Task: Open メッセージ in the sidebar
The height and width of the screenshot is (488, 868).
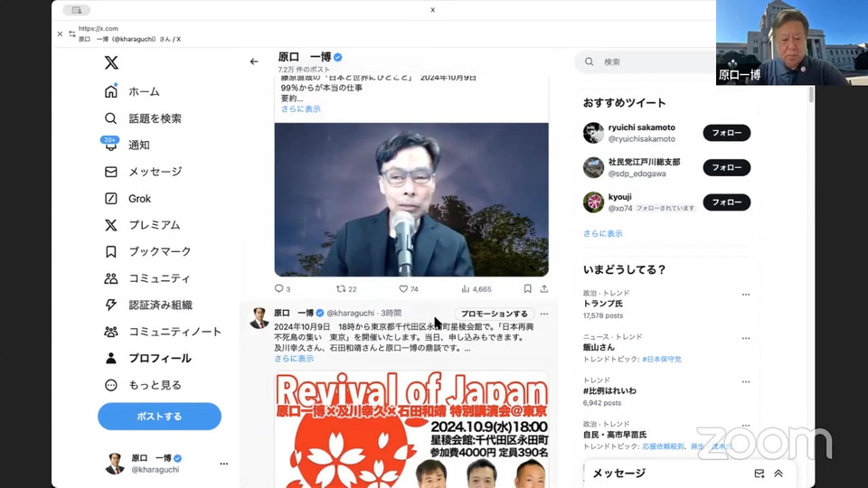Action: (143, 172)
